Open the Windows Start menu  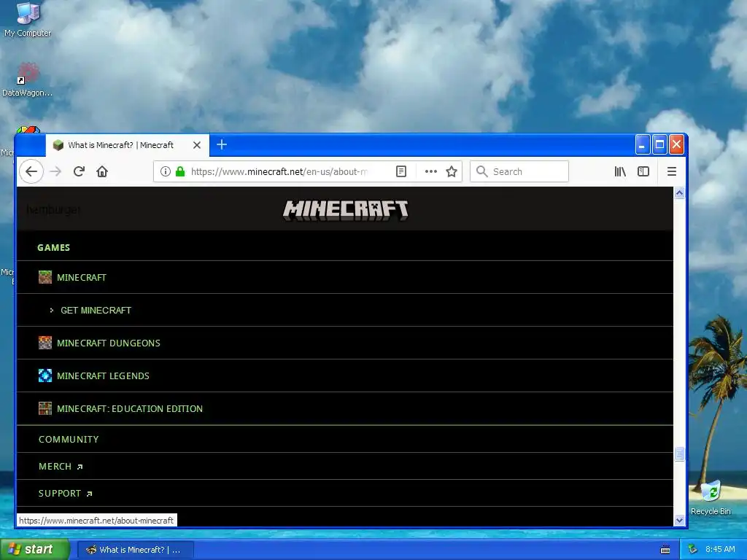(x=35, y=549)
